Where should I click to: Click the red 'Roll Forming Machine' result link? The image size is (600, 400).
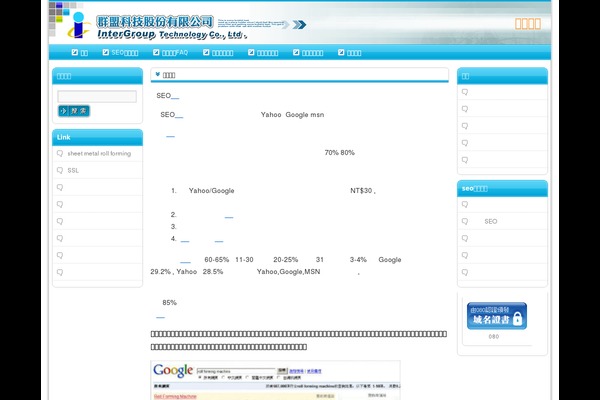point(175,396)
